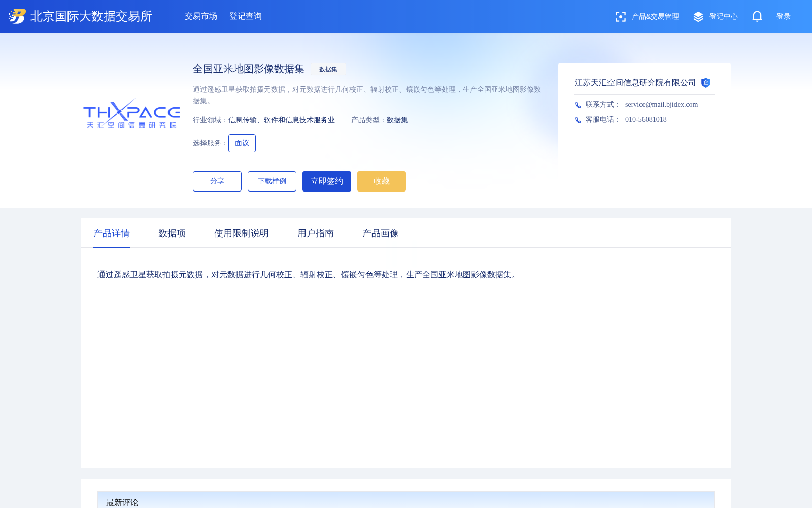
Task: Click the 选择服务 label
Action: pos(210,143)
